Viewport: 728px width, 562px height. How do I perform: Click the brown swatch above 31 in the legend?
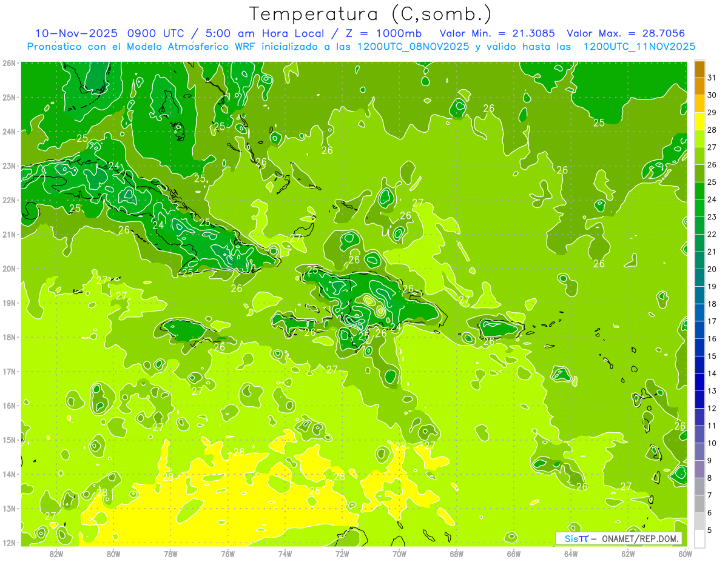pos(699,69)
